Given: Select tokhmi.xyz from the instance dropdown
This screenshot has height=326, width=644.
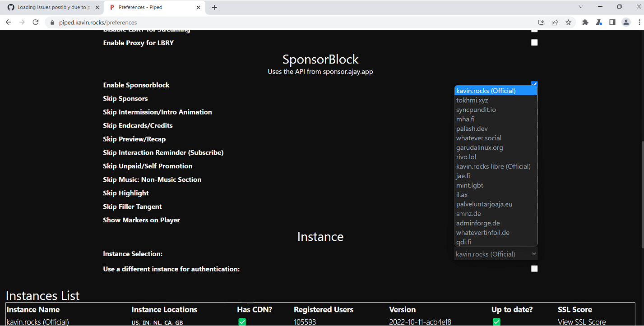Looking at the screenshot, I should (x=472, y=100).
